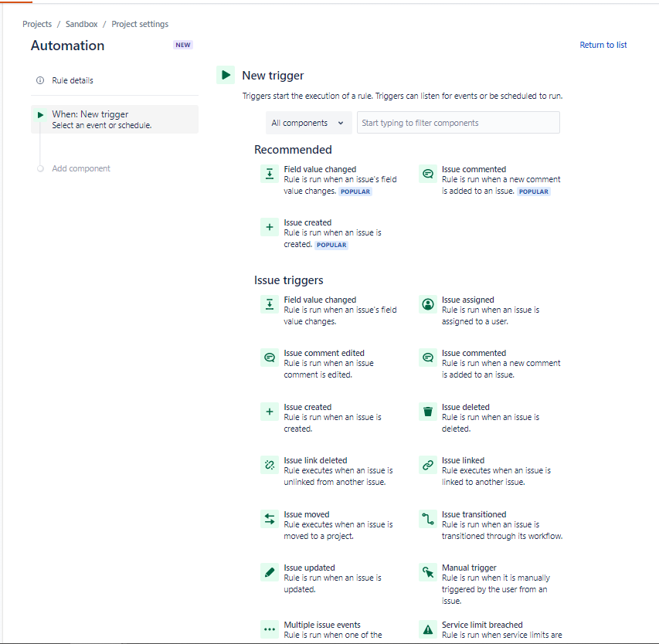This screenshot has width=659, height=644.
Task: Click the green play icon beside New trigger heading
Action: [226, 75]
